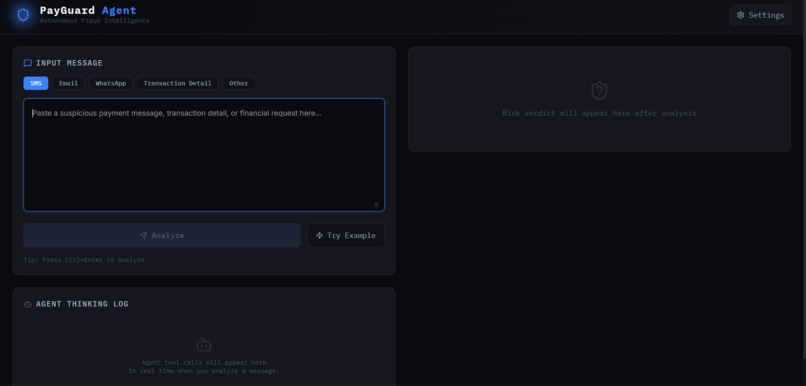806x386 pixels.
Task: Click the 'AGENT THINKING LOG' heading
Action: [x=82, y=304]
